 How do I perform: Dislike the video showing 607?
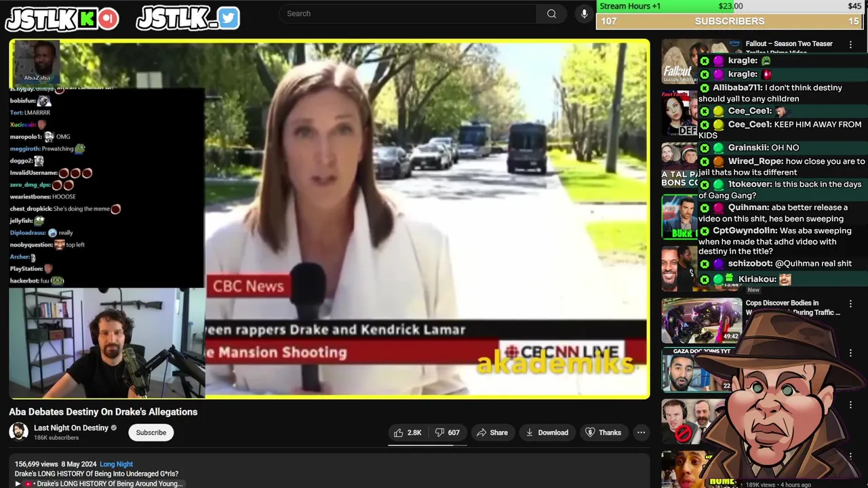tap(447, 432)
